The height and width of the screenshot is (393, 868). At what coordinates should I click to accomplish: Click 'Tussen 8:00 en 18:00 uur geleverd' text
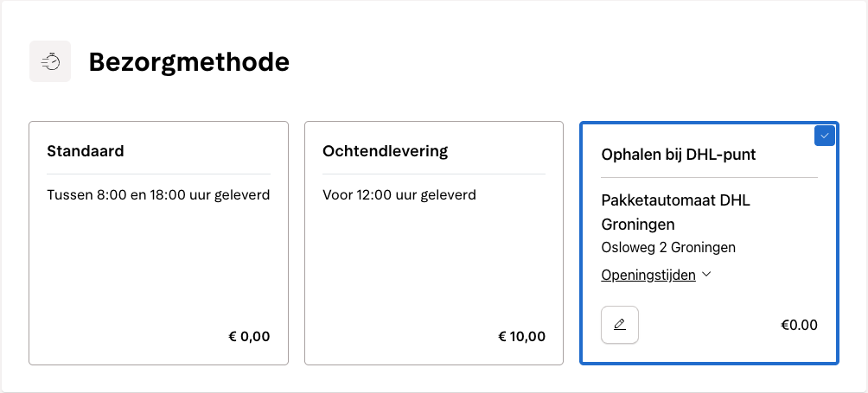point(158,195)
